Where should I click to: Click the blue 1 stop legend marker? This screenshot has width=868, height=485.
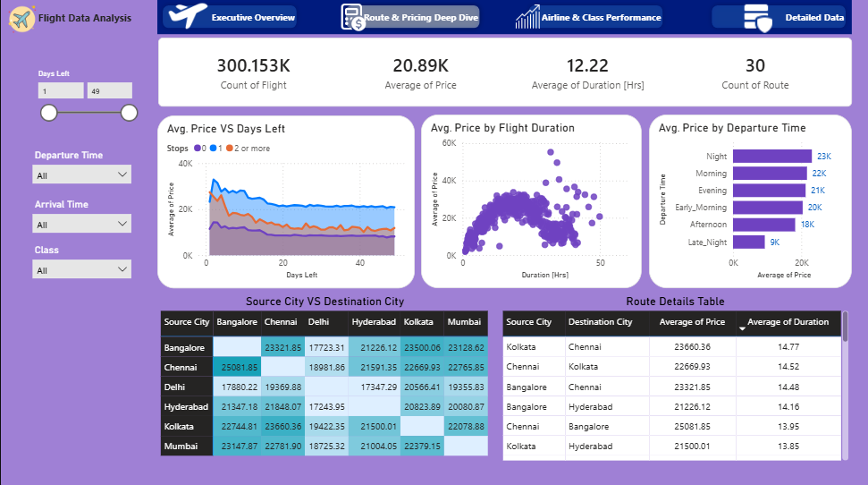tap(213, 148)
